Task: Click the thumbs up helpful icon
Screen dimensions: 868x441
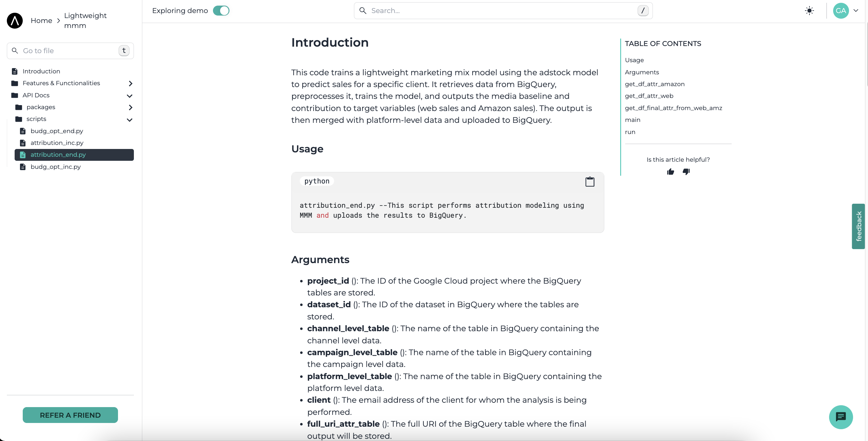Action: point(670,172)
